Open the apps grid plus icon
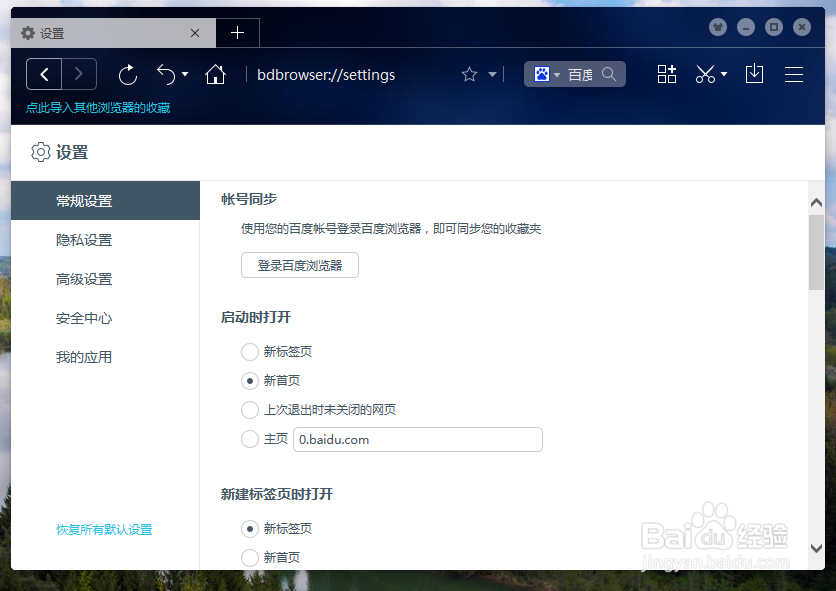This screenshot has width=836, height=591. click(667, 74)
